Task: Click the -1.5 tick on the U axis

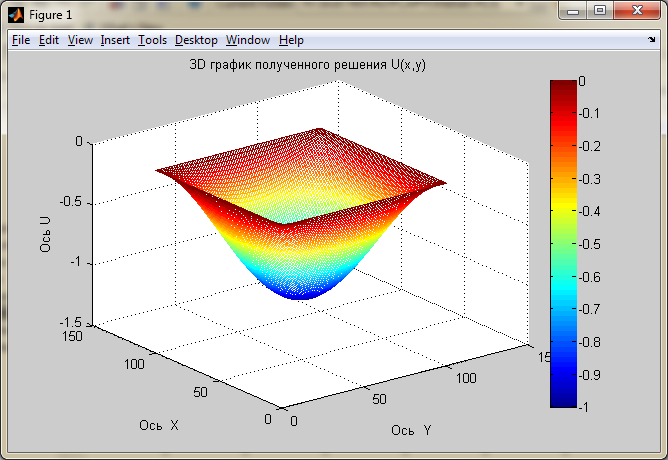Action: (x=70, y=322)
